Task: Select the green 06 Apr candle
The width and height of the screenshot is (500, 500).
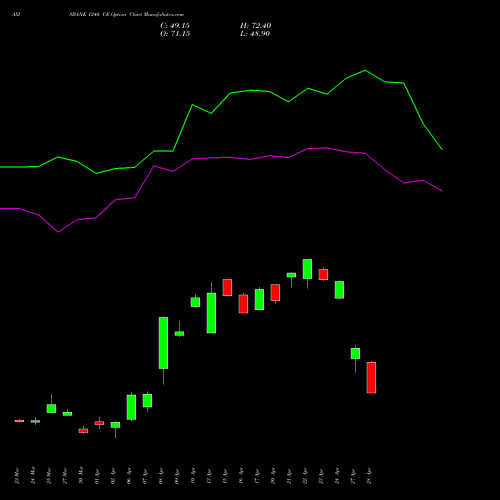Action: click(x=131, y=407)
